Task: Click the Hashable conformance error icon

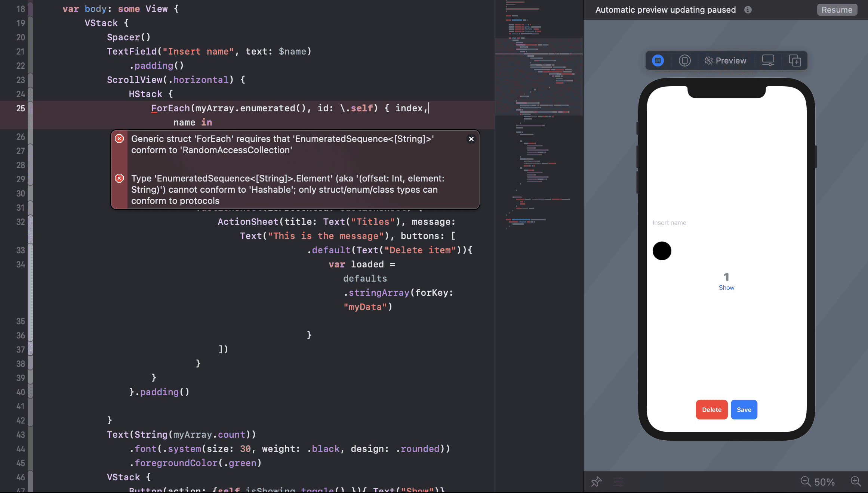Action: [119, 179]
